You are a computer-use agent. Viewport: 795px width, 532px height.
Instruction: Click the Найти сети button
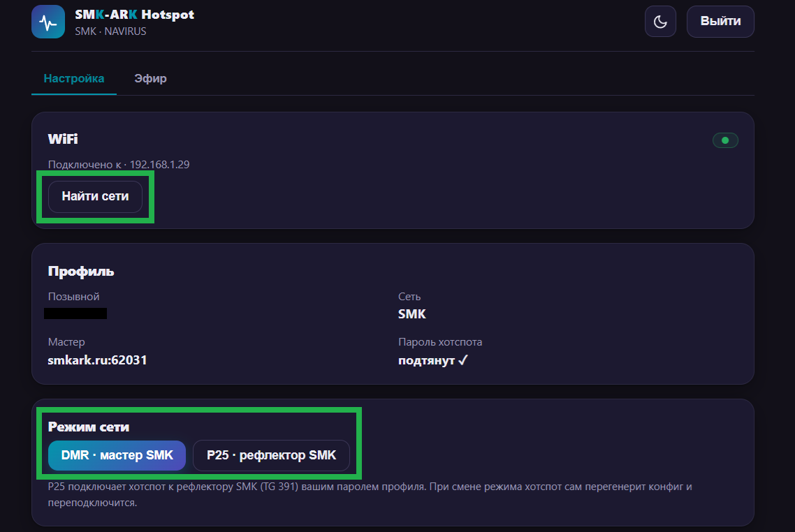click(95, 197)
